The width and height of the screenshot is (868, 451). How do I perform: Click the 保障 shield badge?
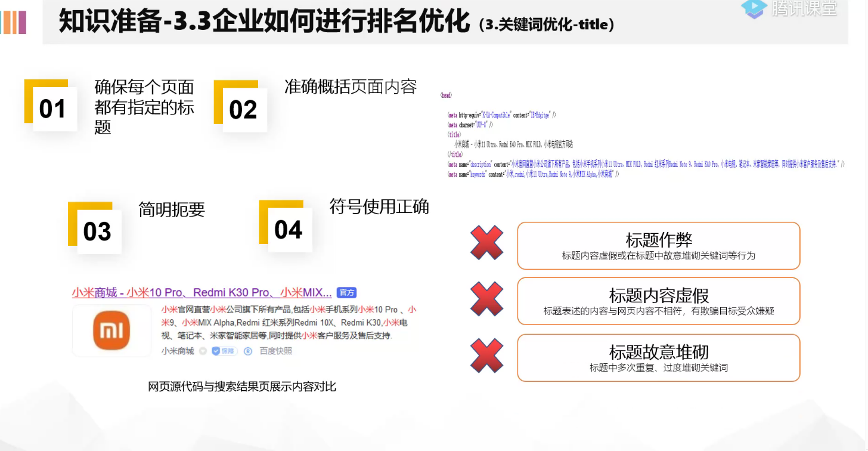[224, 351]
